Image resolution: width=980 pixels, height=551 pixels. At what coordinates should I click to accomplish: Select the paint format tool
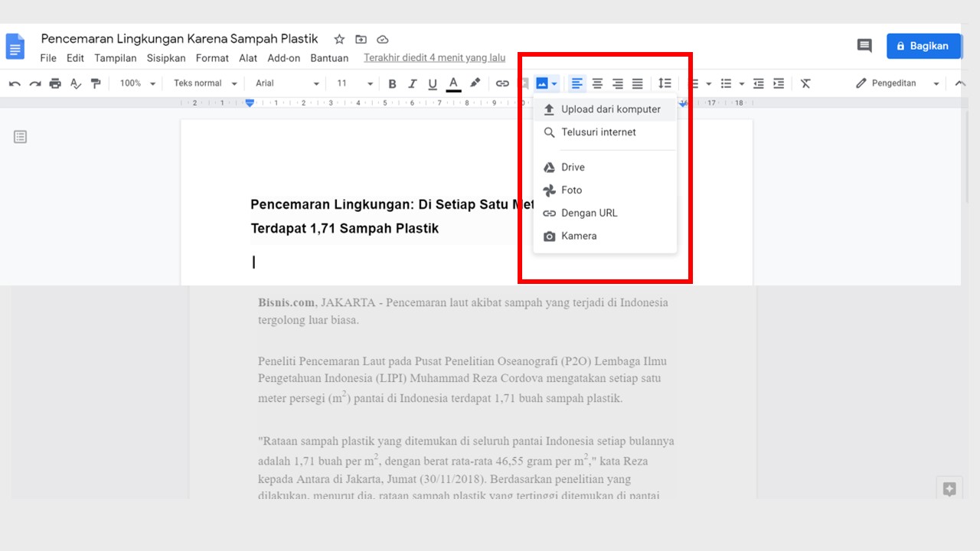(x=96, y=83)
